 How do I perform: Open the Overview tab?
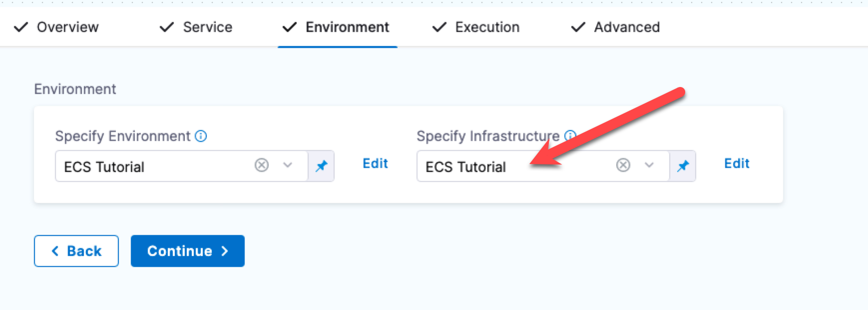(67, 27)
